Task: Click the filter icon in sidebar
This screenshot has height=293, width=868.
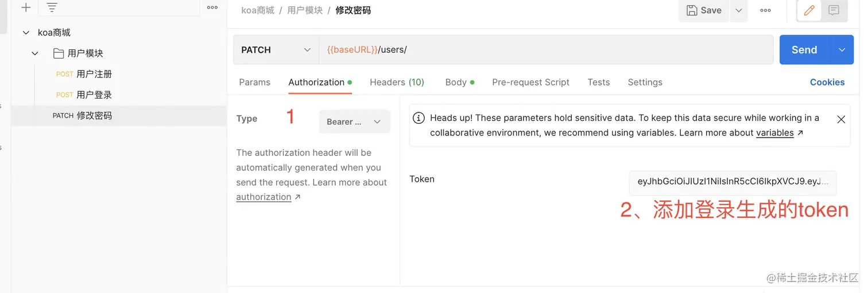Action: coord(52,7)
